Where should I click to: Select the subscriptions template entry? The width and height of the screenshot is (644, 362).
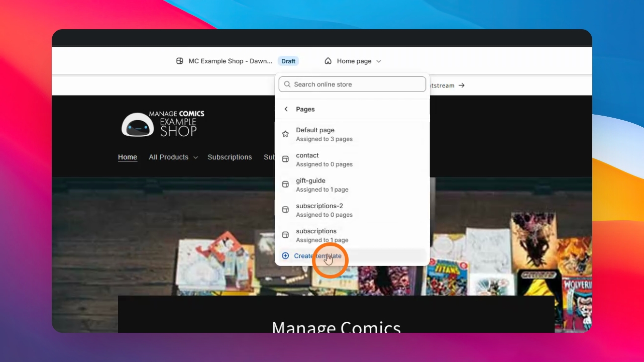click(x=352, y=235)
